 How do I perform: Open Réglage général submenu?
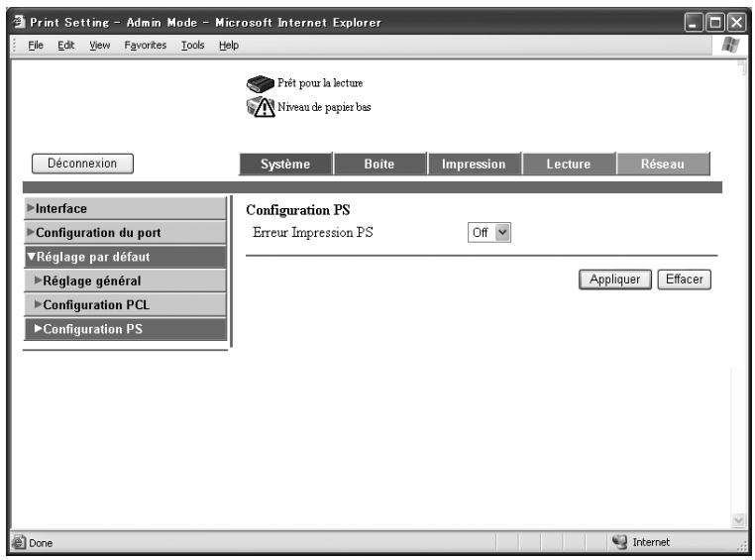click(125, 280)
